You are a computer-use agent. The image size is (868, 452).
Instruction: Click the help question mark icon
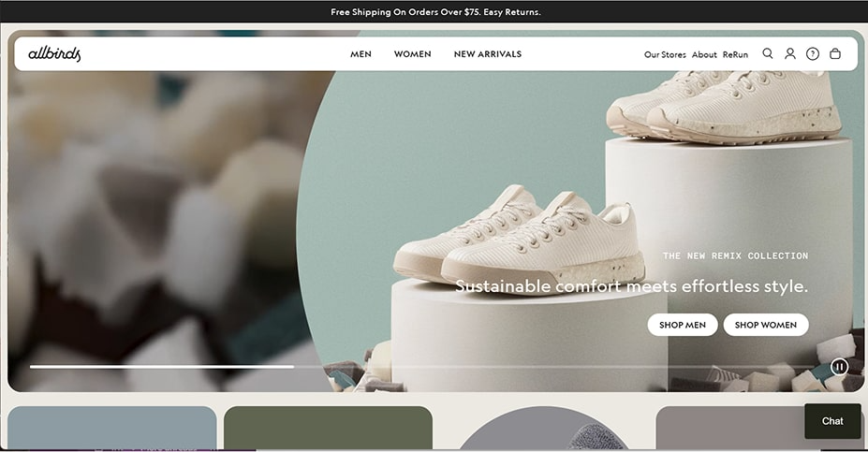813,53
